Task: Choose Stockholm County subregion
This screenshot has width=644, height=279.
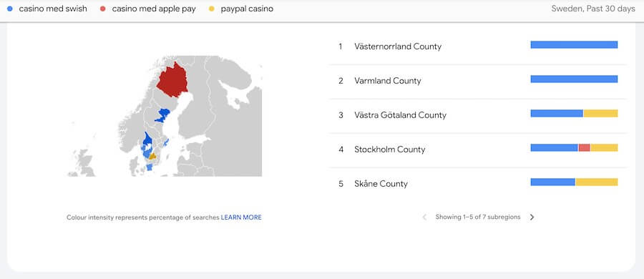Action: [x=478, y=150]
